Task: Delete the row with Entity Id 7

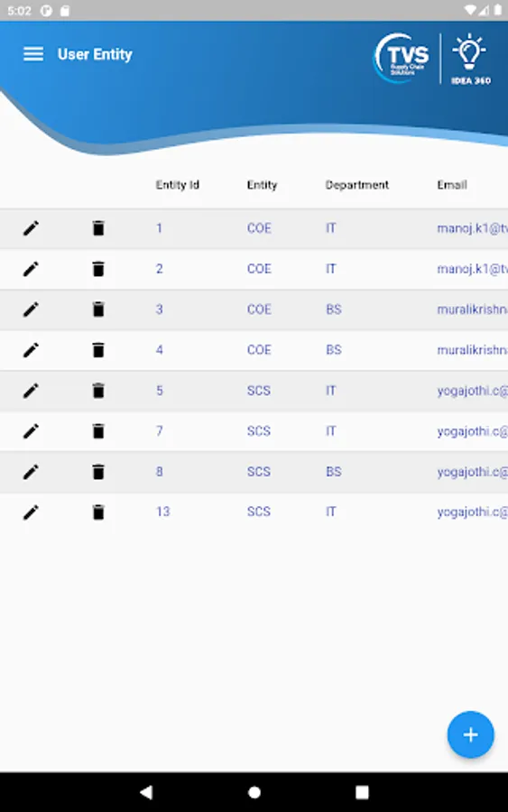Action: coord(98,431)
